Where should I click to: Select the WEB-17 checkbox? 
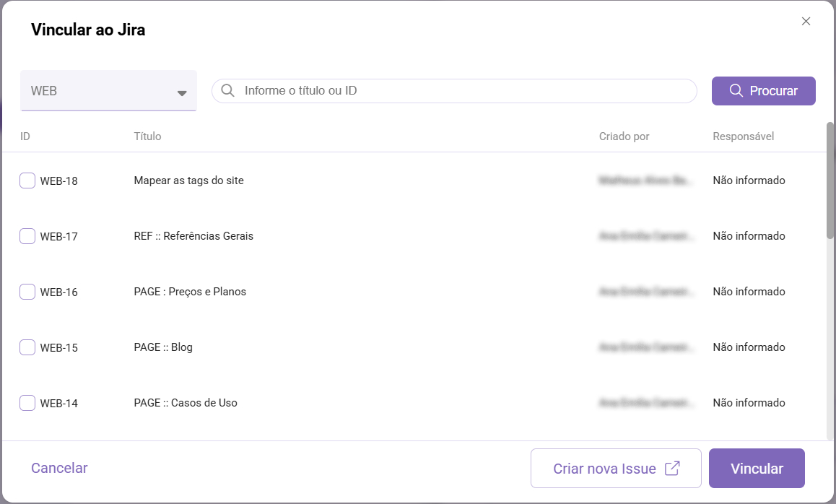tap(27, 236)
